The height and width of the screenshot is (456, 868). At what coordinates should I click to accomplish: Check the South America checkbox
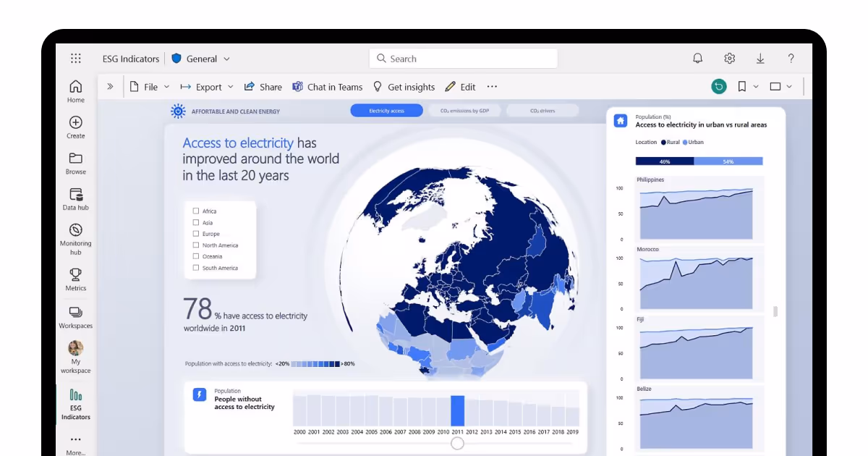196,268
